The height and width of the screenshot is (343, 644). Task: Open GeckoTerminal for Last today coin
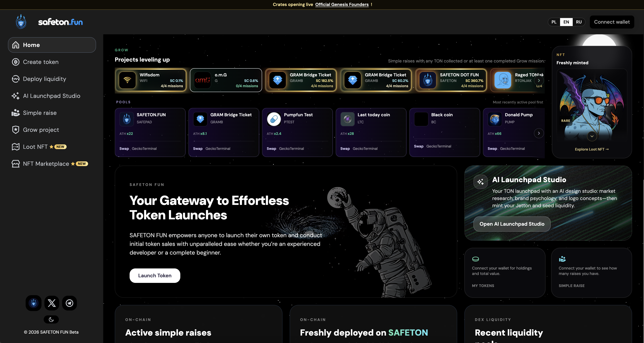point(365,149)
